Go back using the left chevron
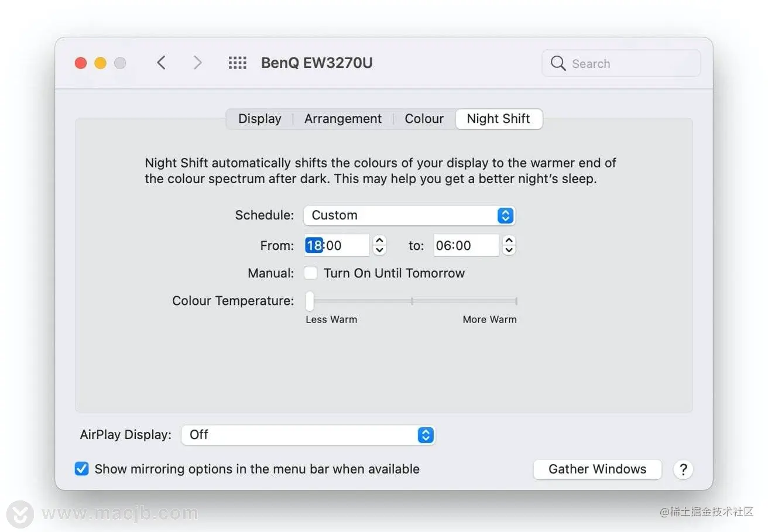The image size is (768, 532). pyautogui.click(x=162, y=63)
